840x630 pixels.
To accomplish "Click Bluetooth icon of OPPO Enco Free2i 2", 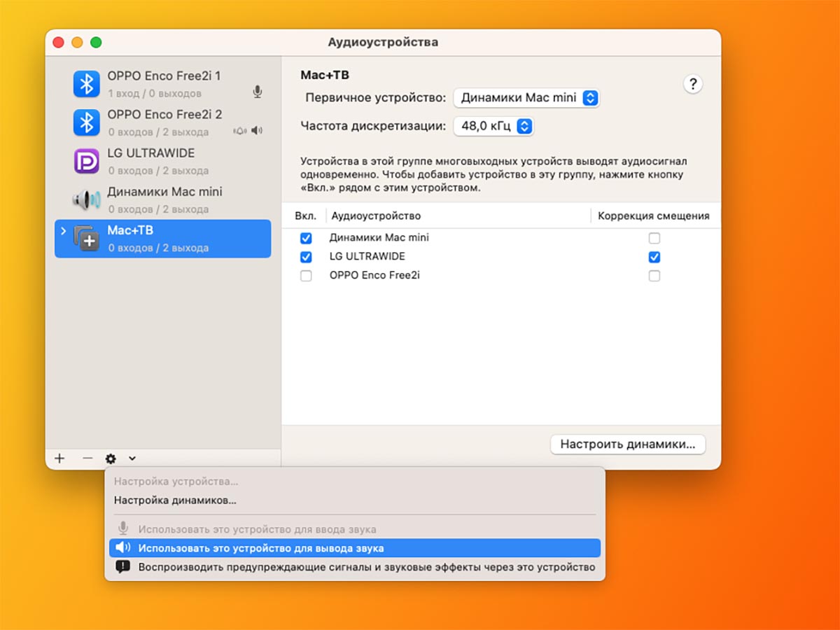I will click(87, 123).
